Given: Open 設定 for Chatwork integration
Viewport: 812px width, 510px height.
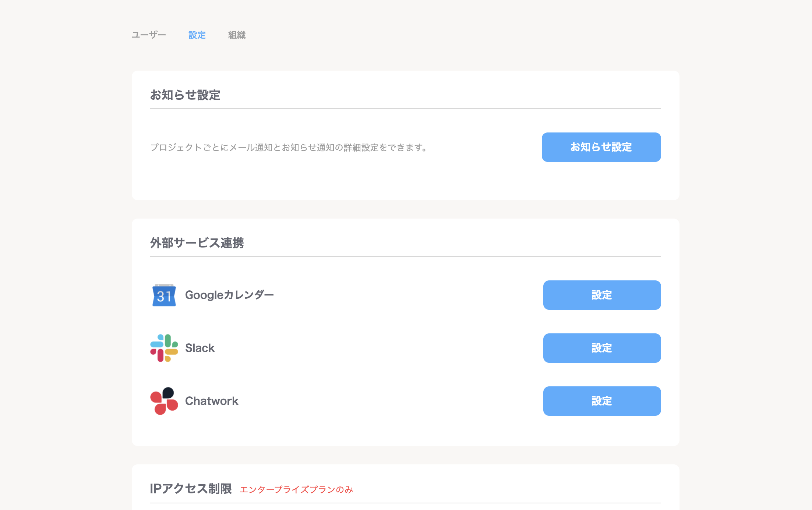Looking at the screenshot, I should point(602,401).
